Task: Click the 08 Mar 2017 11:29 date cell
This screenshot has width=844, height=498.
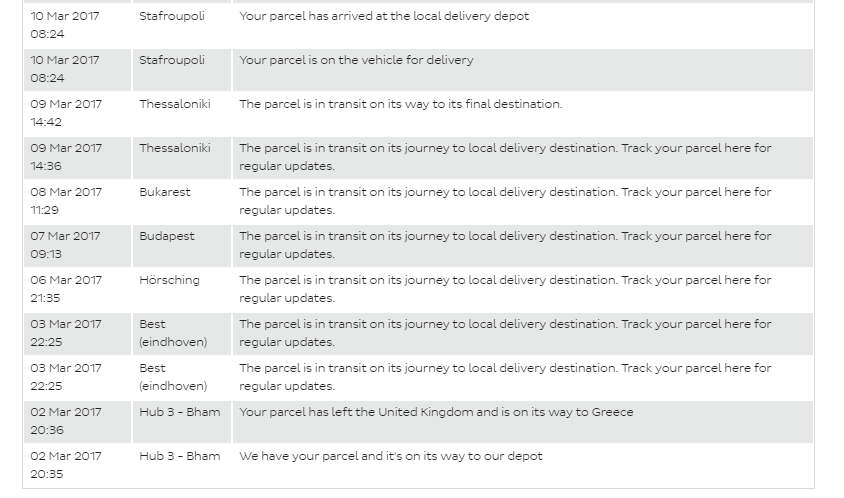Action: click(x=66, y=201)
